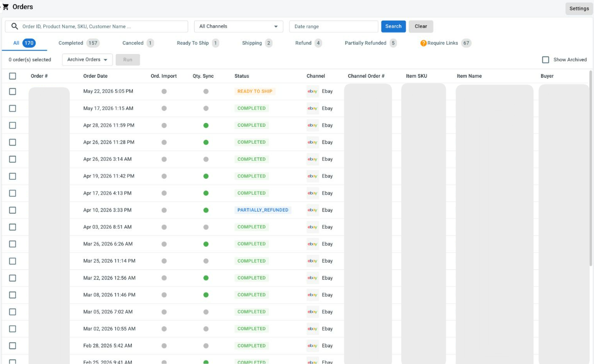Open the All Channels dropdown
This screenshot has height=364, width=594.
pos(239,26)
